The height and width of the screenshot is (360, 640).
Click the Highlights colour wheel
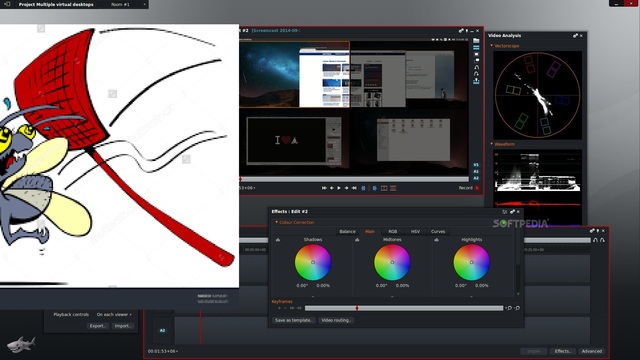[471, 262]
